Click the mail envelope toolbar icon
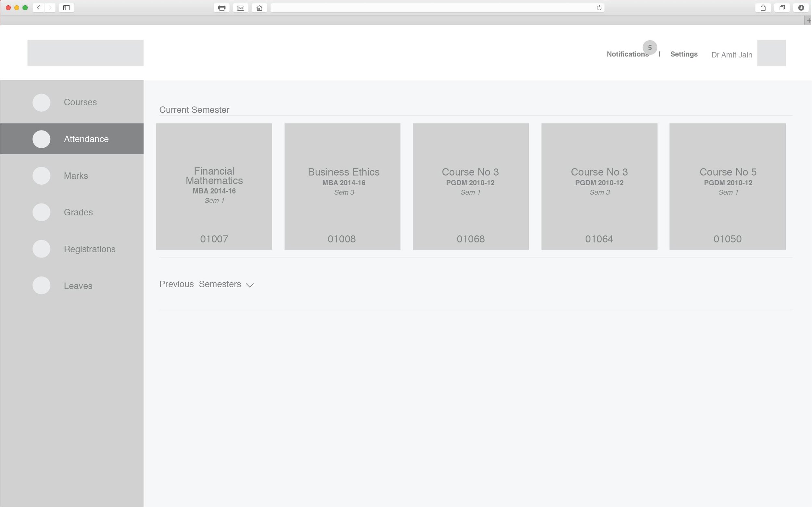812x507 pixels. pos(240,8)
